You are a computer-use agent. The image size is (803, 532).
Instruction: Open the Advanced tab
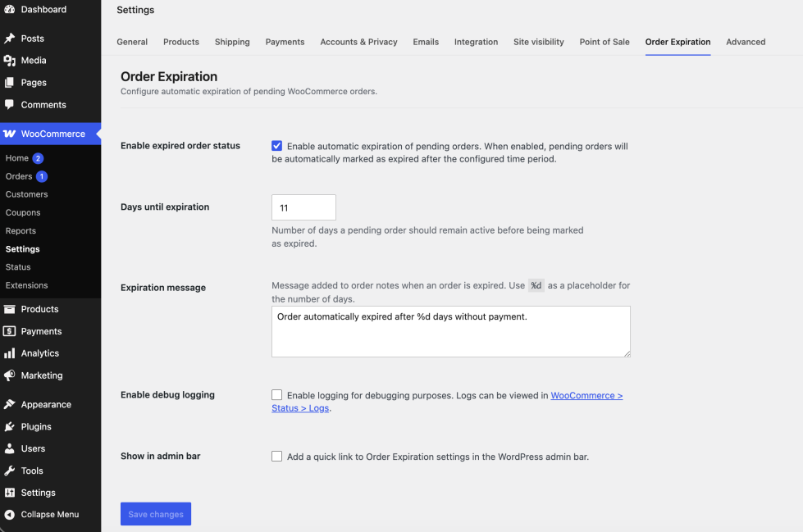pyautogui.click(x=746, y=42)
